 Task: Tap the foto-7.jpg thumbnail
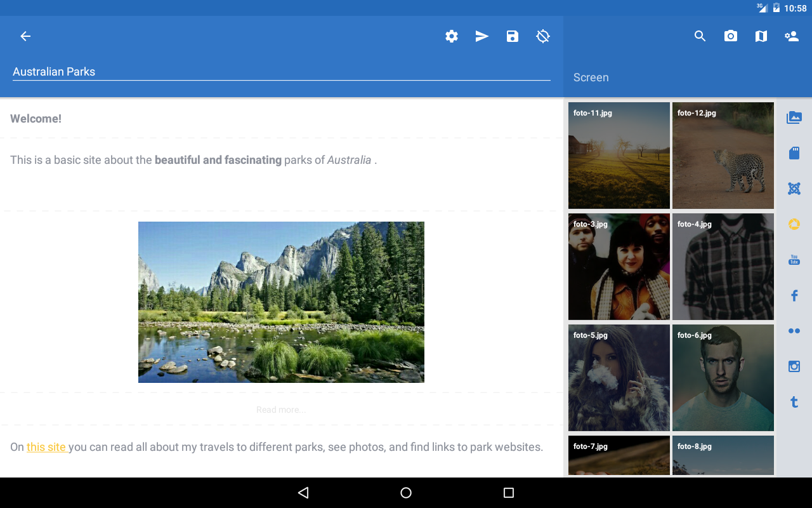[x=619, y=455]
